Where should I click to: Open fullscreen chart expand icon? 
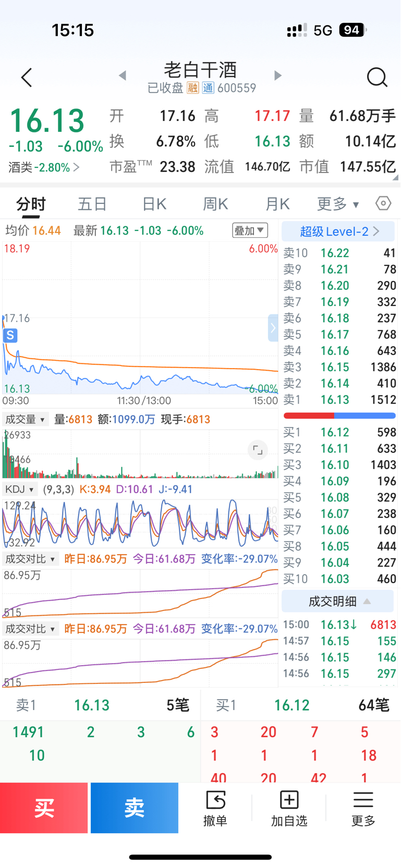[x=258, y=450]
